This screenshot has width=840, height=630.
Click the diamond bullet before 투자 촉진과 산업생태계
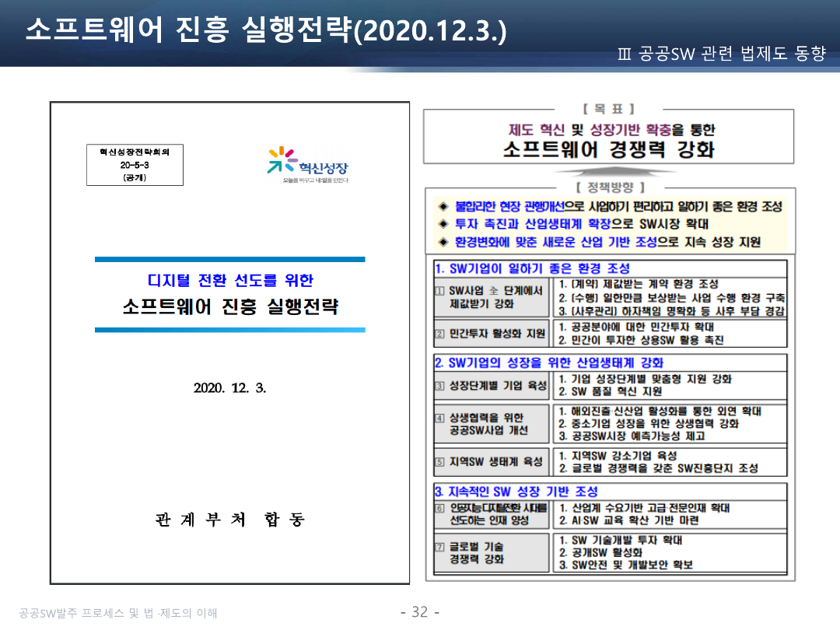click(x=443, y=224)
